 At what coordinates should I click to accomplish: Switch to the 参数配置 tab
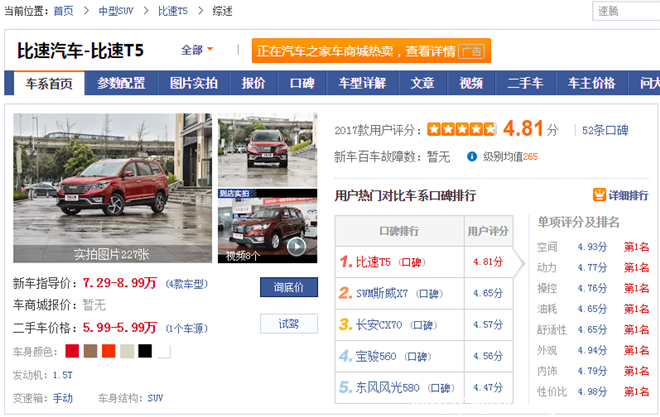coord(121,84)
